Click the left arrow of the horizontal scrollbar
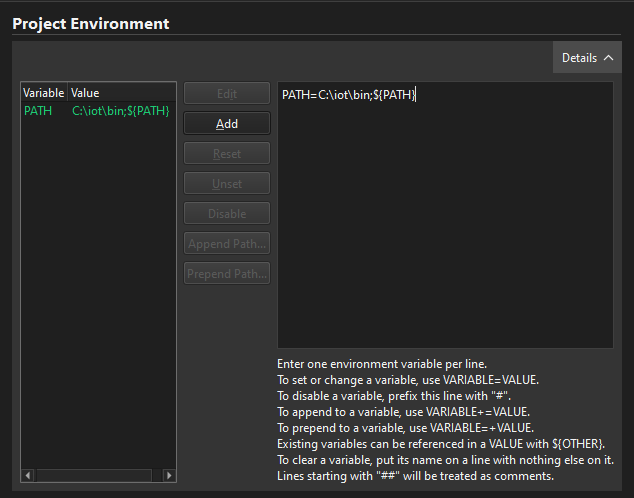This screenshot has height=498, width=634. coord(28,476)
